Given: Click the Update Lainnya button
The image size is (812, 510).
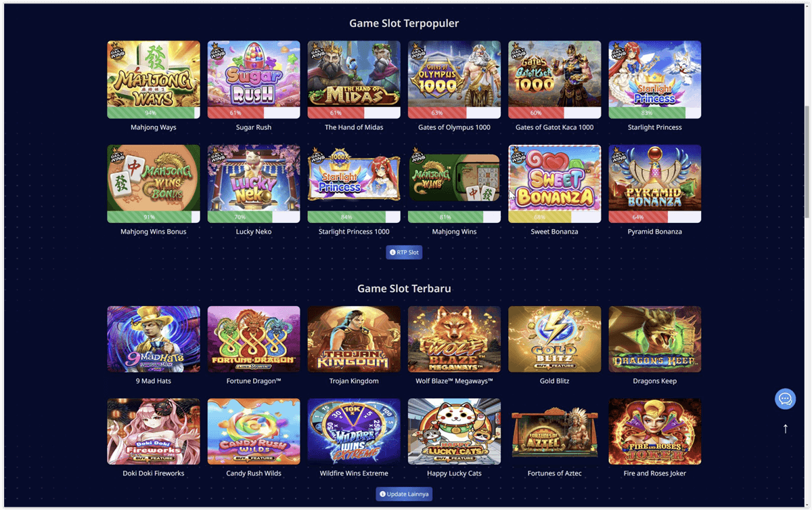Looking at the screenshot, I should [404, 494].
